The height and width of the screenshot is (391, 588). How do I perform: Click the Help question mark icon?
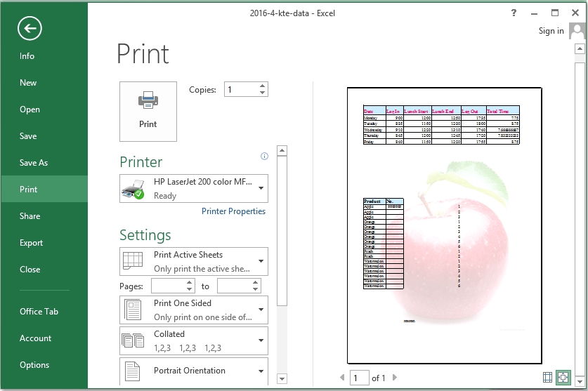click(514, 13)
